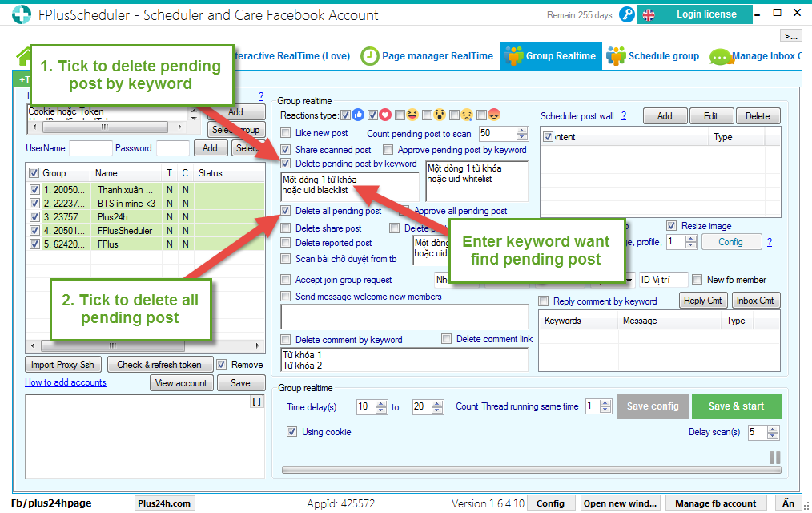Toggle Using cookie checkbox
This screenshot has height=513, width=812.
coord(292,432)
